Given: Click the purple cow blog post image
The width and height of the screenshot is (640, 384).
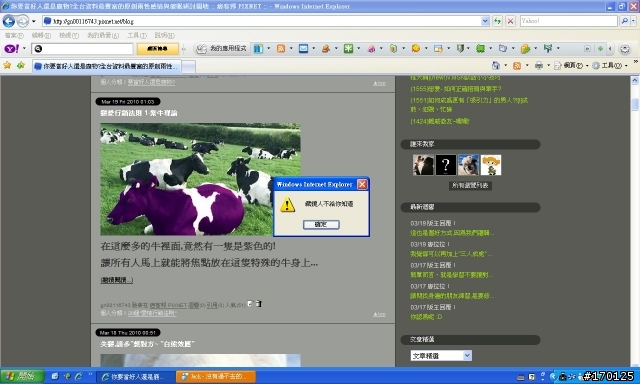Looking at the screenshot, I should pyautogui.click(x=200, y=179).
